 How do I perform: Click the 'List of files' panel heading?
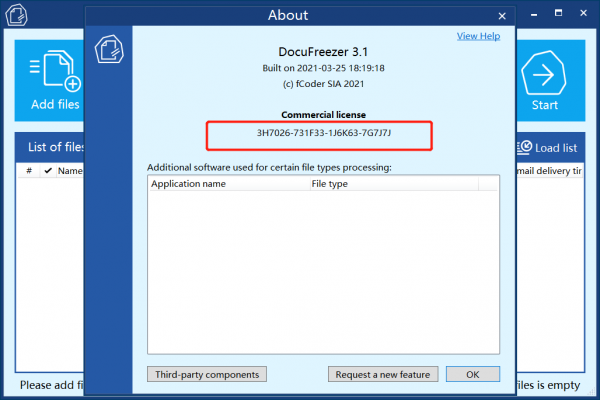pos(56,147)
